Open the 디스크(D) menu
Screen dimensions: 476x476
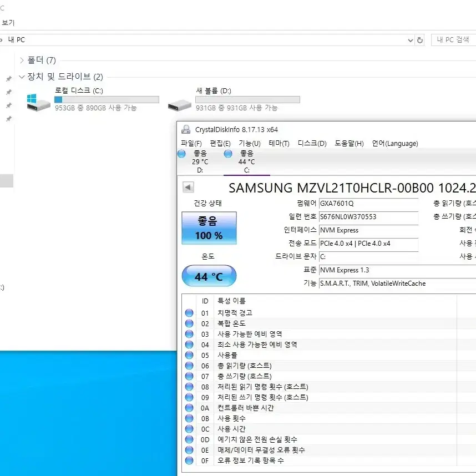[312, 143]
